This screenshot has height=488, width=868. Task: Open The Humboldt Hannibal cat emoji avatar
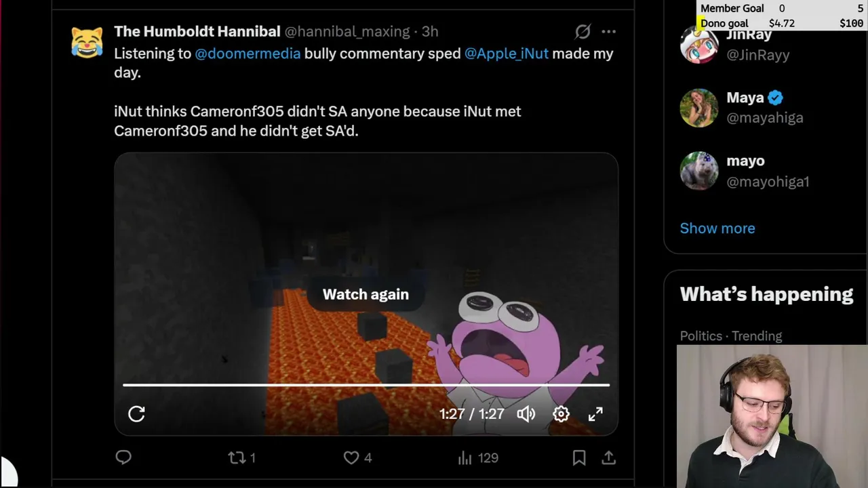click(87, 43)
